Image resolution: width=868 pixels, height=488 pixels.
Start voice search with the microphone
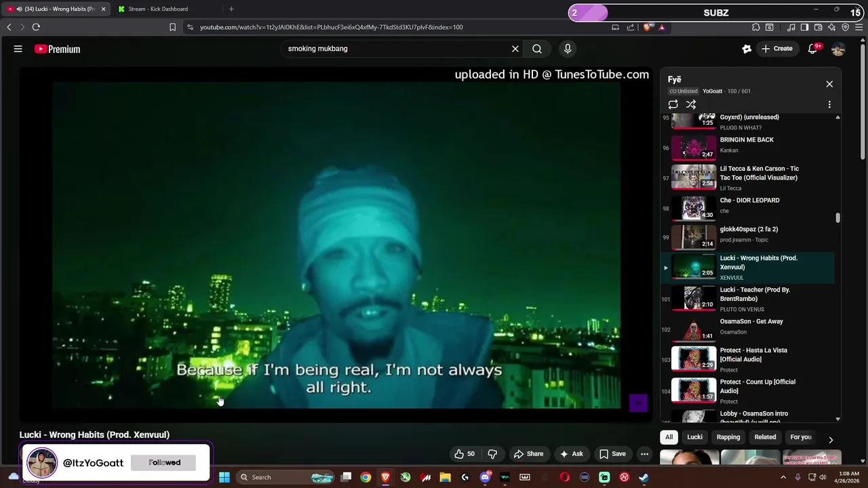(568, 49)
